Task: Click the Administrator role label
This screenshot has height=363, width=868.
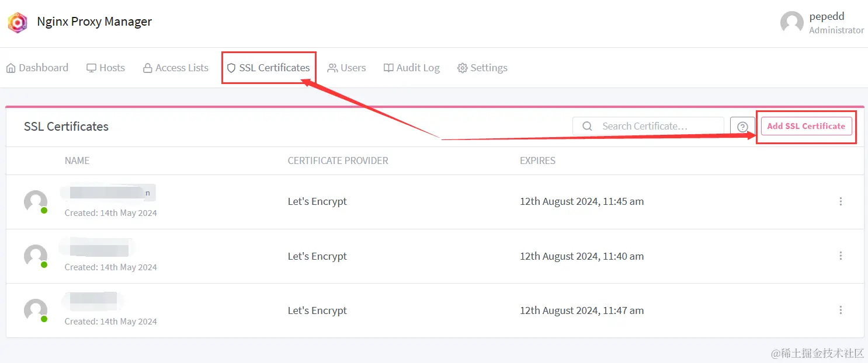Action: click(x=836, y=30)
